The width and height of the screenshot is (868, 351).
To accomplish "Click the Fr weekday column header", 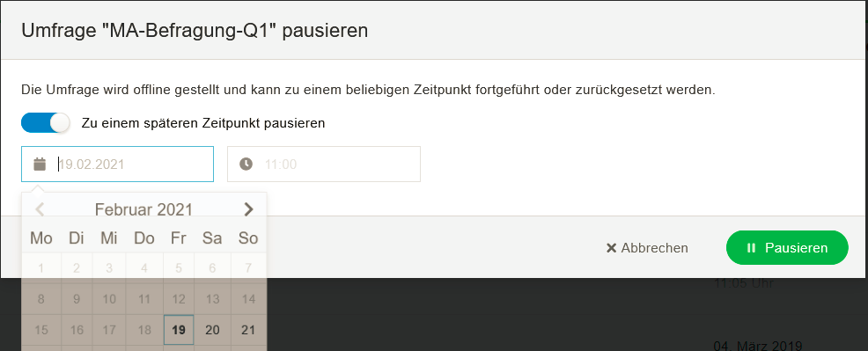I will pos(179,238).
